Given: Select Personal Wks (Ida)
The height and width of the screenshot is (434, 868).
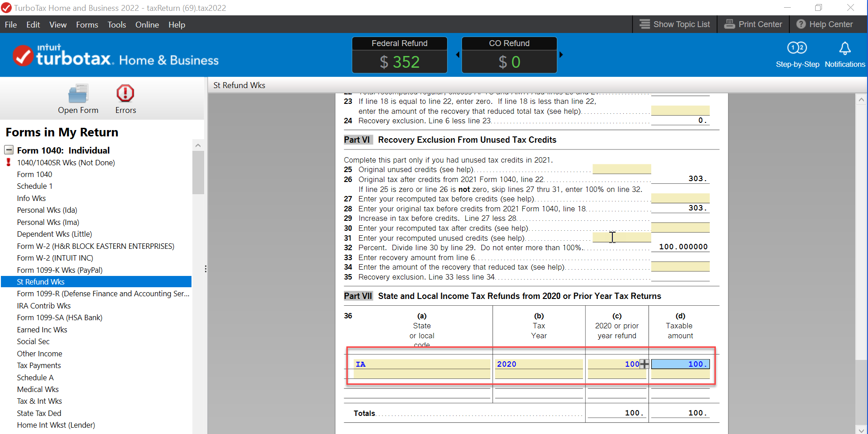Looking at the screenshot, I should (47, 210).
